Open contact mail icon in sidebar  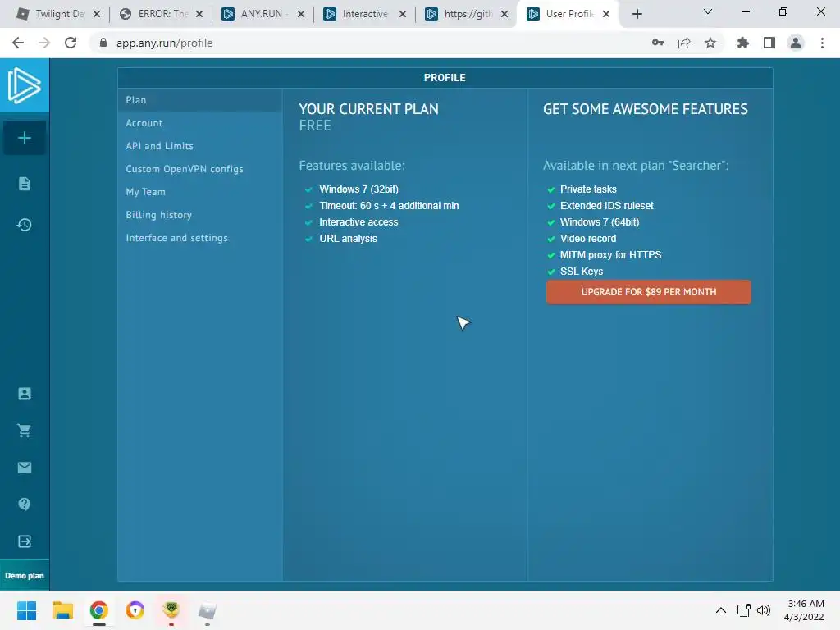click(25, 467)
